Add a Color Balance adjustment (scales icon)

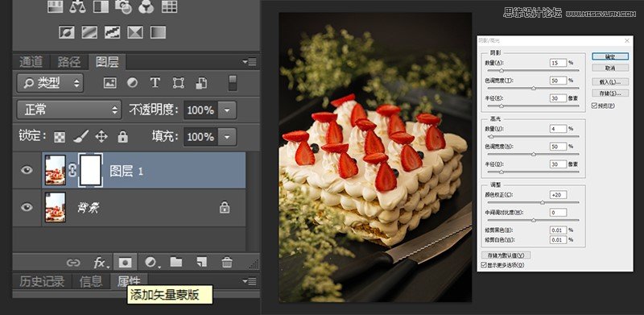coord(77,6)
